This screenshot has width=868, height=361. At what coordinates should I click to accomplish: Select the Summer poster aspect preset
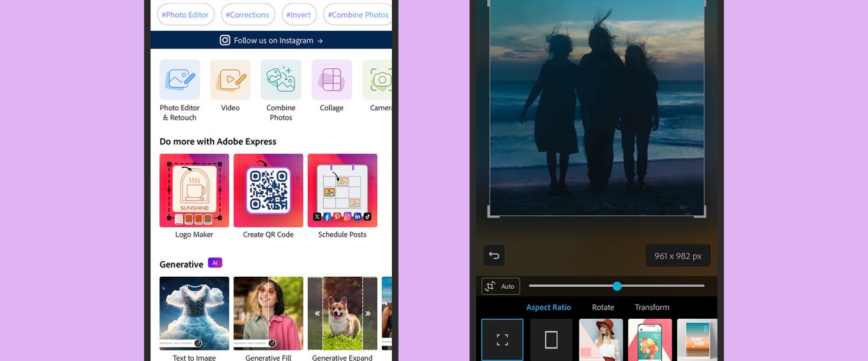coord(697,340)
